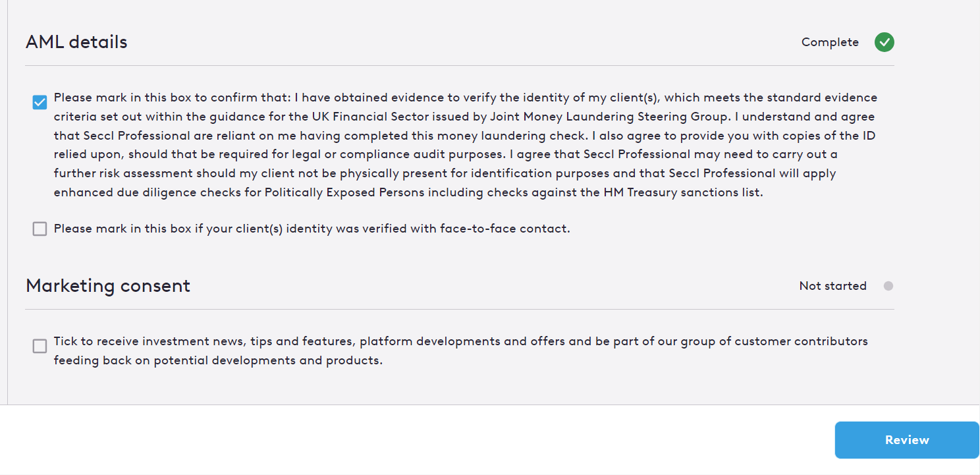Click 'feeding back on potential developments' text line

click(218, 360)
